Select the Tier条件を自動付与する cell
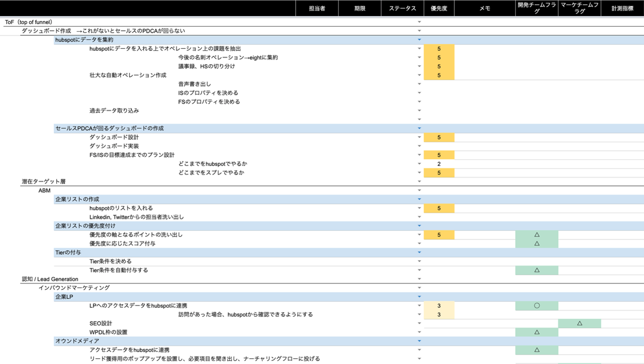 click(x=119, y=270)
